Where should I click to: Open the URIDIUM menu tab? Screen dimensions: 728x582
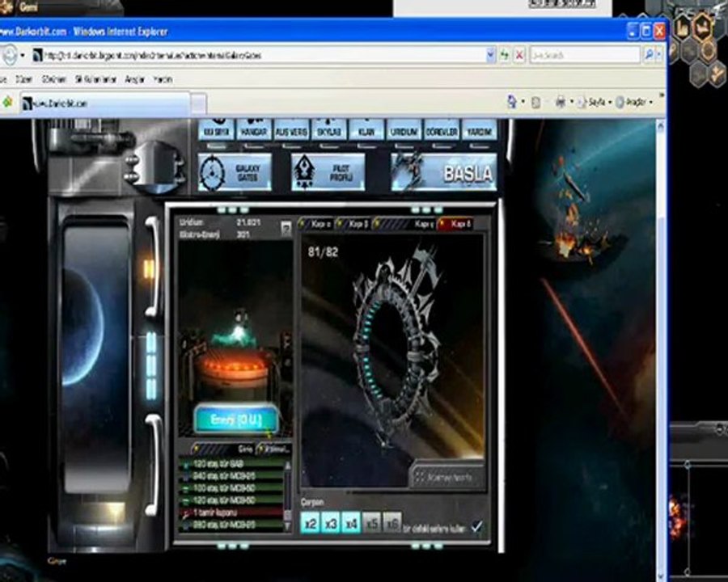click(404, 130)
